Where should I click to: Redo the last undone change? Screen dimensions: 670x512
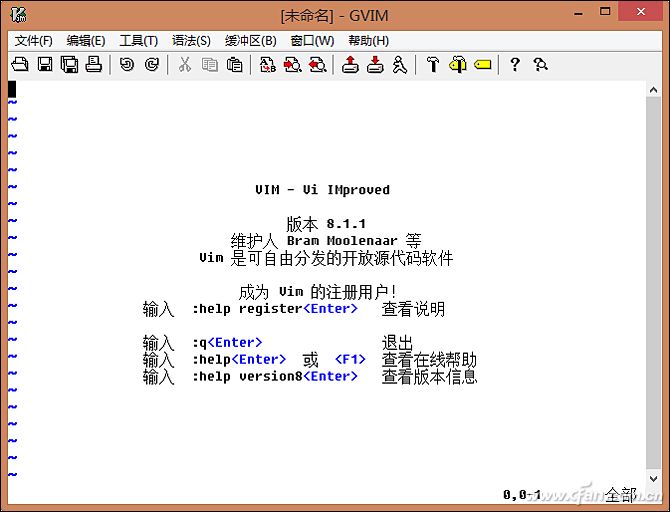click(152, 65)
